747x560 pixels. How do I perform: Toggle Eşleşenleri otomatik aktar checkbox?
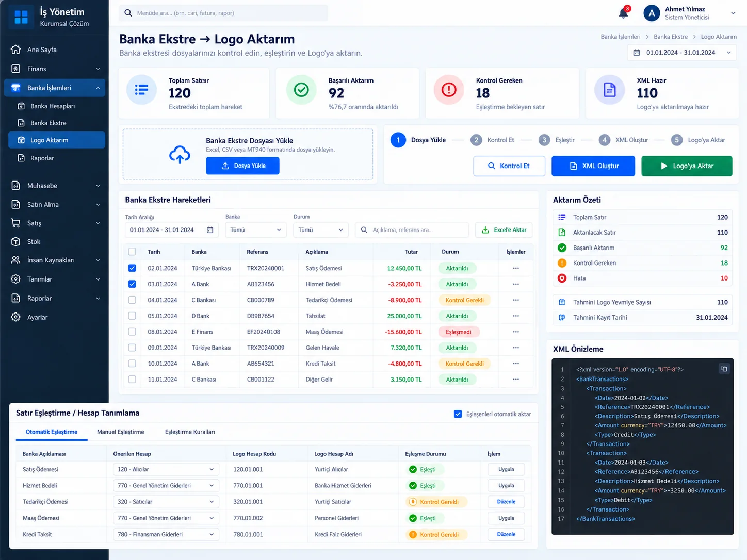point(458,414)
